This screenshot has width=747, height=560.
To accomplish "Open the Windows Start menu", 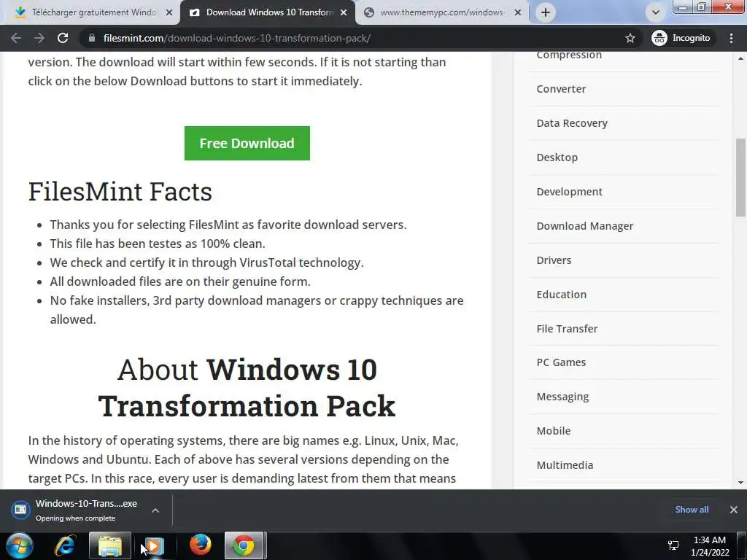I will tap(20, 545).
